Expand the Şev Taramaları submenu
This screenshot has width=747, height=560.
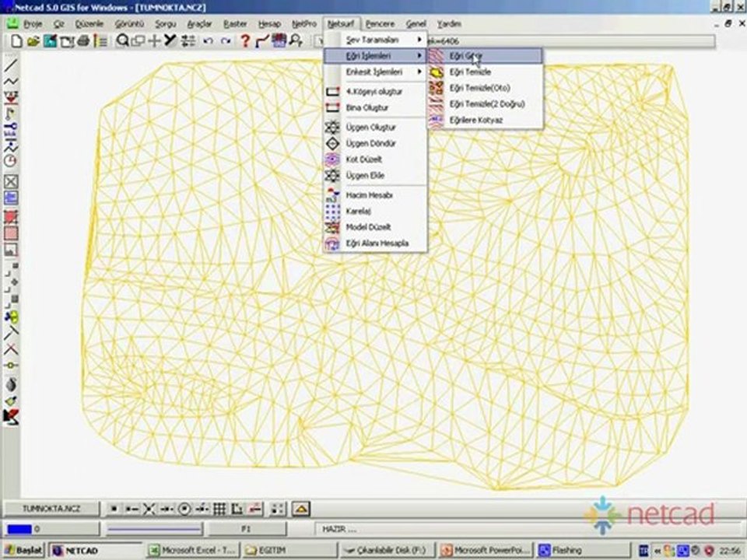click(x=375, y=40)
